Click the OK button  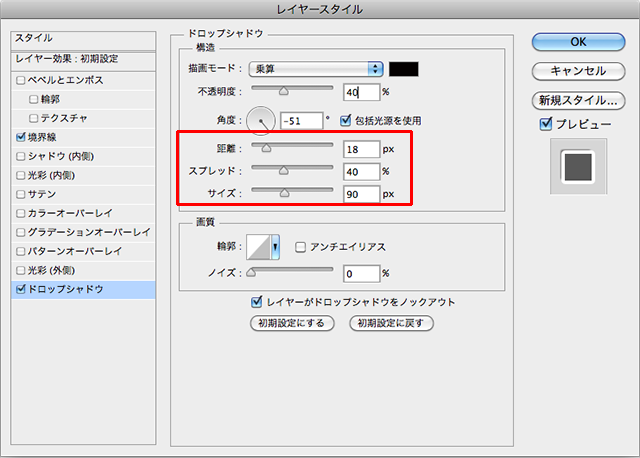pyautogui.click(x=578, y=42)
